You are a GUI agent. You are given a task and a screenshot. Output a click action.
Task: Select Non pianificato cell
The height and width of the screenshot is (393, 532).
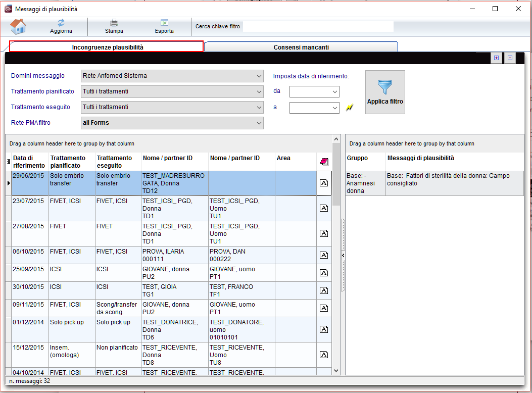pos(118,354)
